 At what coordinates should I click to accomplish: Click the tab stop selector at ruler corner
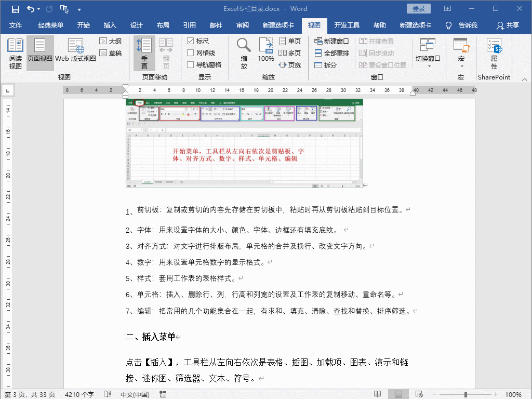tap(7, 90)
